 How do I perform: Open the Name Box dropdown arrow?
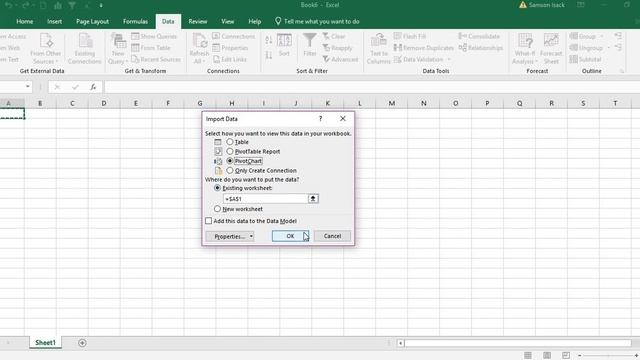point(27,87)
